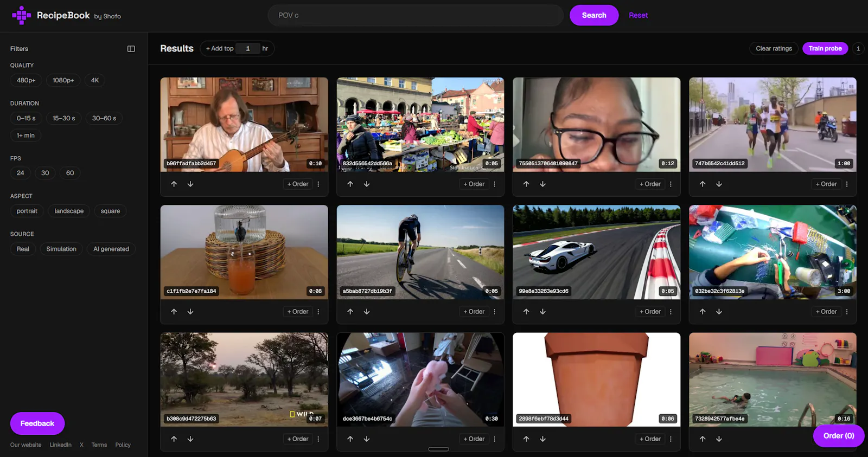868x457 pixels.
Task: Toggle the 0–15 s duration filter
Action: [26, 118]
